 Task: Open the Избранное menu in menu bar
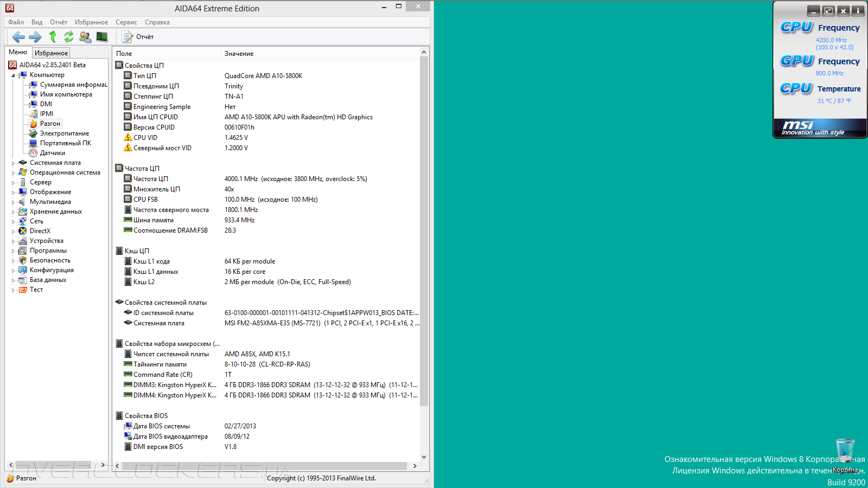91,22
